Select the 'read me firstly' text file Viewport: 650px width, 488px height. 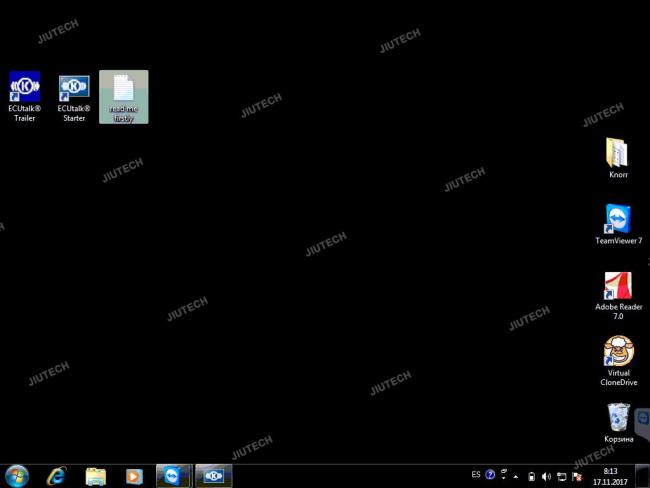124,97
